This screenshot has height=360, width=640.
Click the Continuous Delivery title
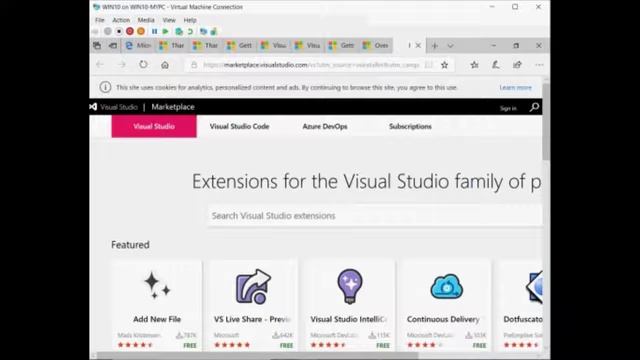point(443,319)
